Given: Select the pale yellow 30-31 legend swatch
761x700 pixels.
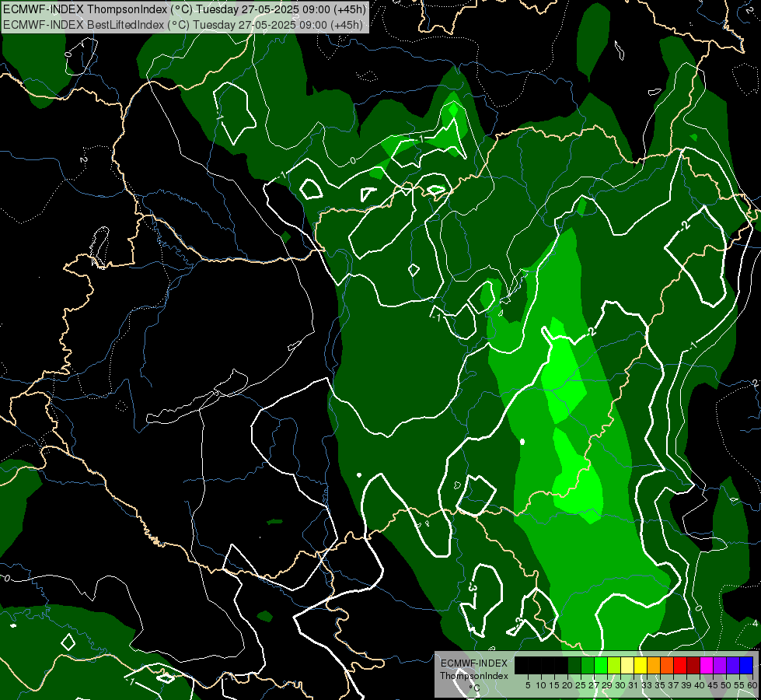Looking at the screenshot, I should pyautogui.click(x=627, y=666).
